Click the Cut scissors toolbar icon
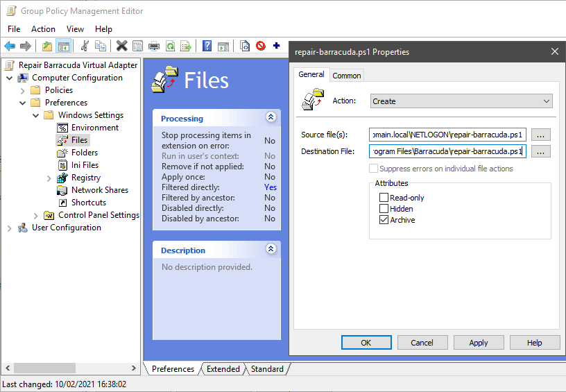 tap(85, 46)
